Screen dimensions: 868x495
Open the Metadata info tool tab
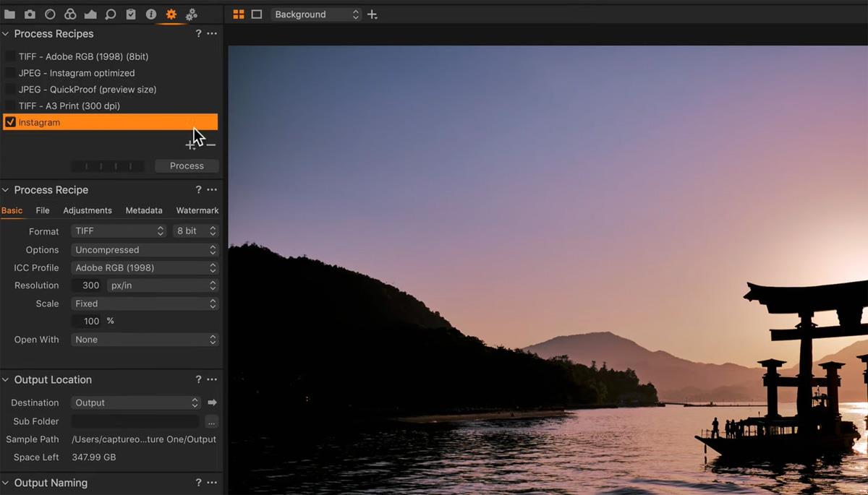tap(151, 14)
